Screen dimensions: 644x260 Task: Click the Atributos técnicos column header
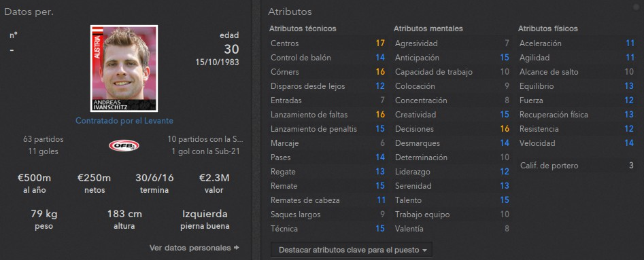pos(303,29)
